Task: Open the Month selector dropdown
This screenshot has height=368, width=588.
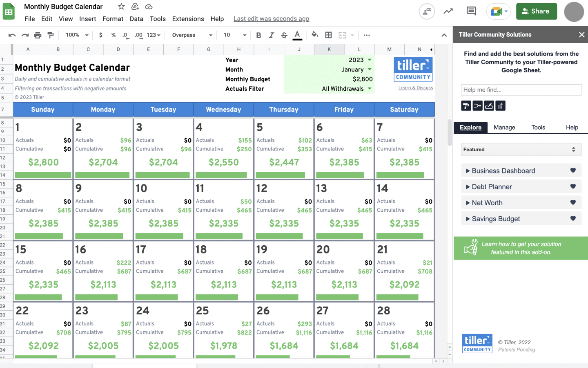Action: (x=370, y=70)
